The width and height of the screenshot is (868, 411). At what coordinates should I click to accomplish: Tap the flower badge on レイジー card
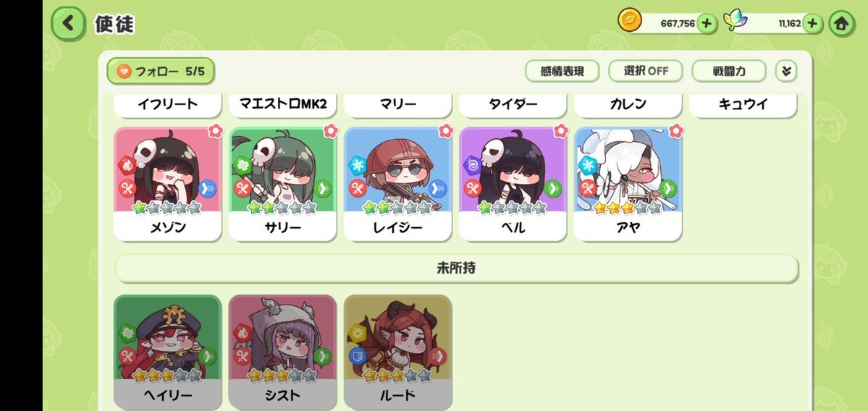446,131
